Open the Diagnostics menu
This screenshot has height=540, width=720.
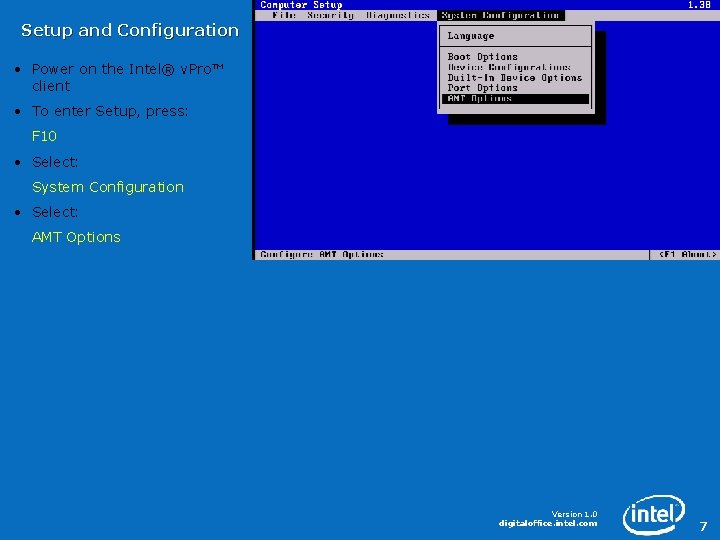(398, 15)
